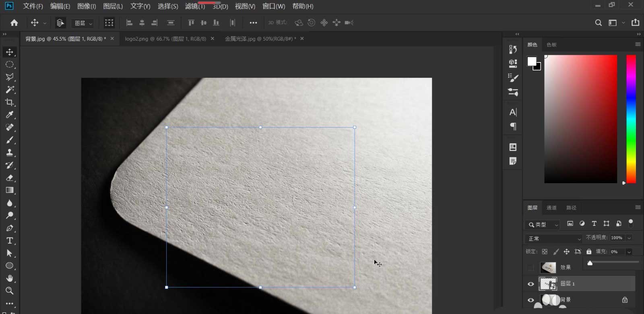This screenshot has width=644, height=314.
Task: Open the 图像(I) menu
Action: coord(87,6)
